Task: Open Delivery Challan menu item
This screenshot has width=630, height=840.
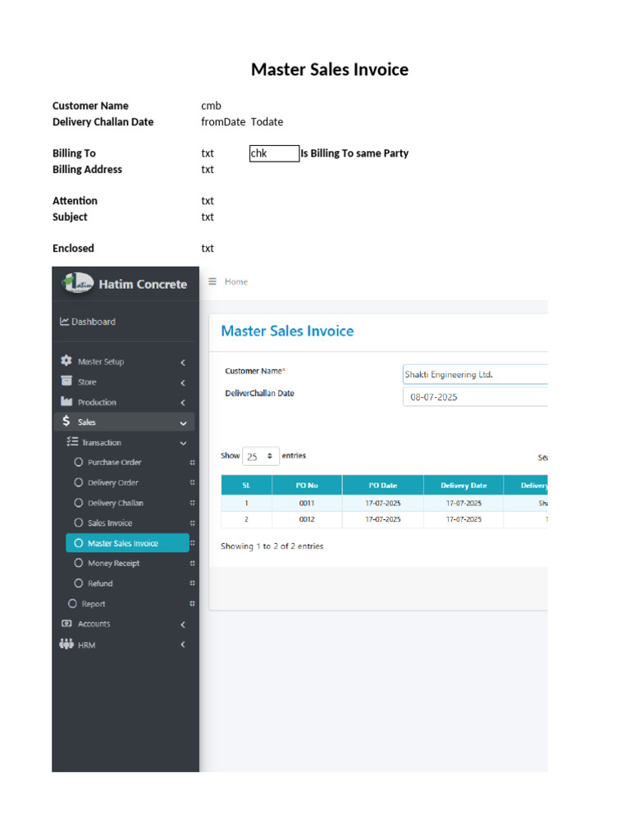Action: [x=115, y=503]
